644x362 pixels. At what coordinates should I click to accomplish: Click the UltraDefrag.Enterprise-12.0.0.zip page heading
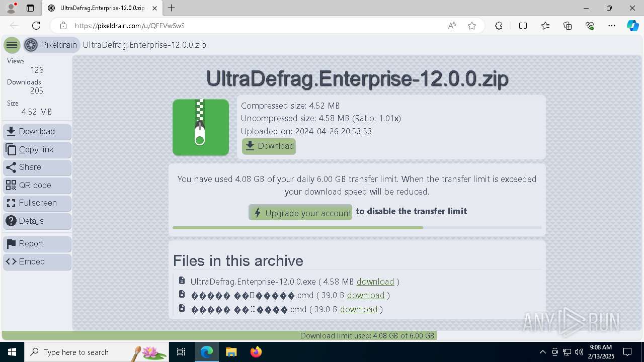(357, 79)
